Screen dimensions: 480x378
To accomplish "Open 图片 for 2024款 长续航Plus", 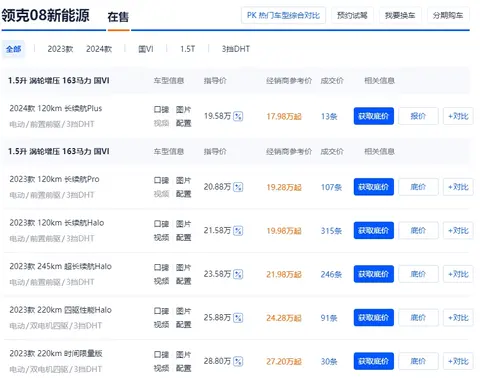I will (x=183, y=109).
